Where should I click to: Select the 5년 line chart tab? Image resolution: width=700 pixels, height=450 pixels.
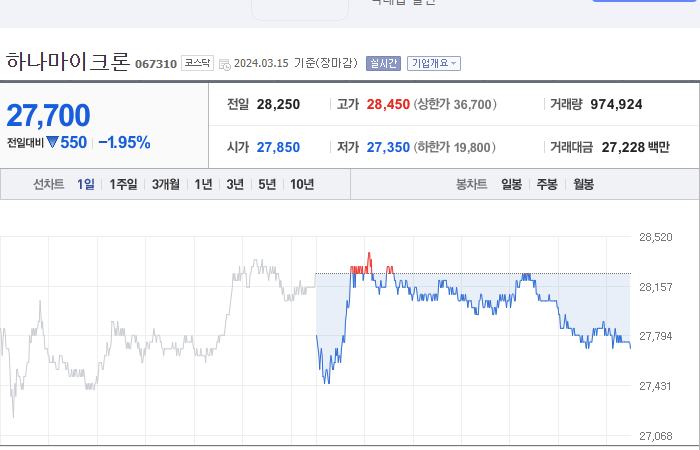(267, 184)
